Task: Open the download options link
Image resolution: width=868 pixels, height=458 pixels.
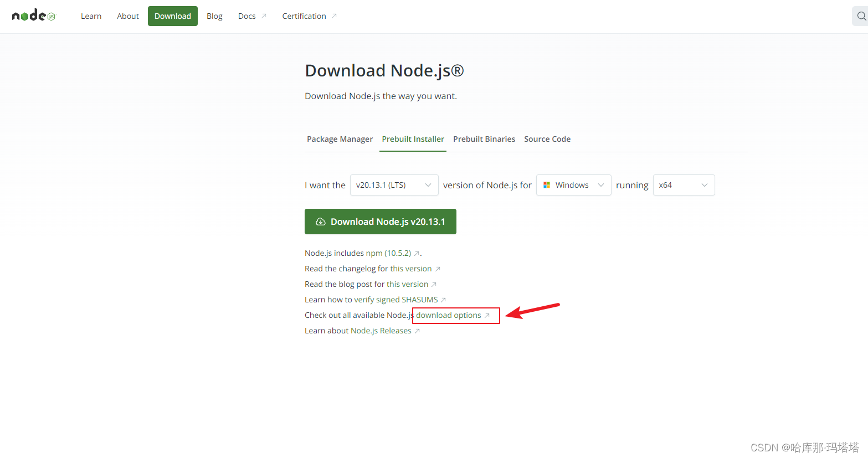Action: tap(453, 315)
